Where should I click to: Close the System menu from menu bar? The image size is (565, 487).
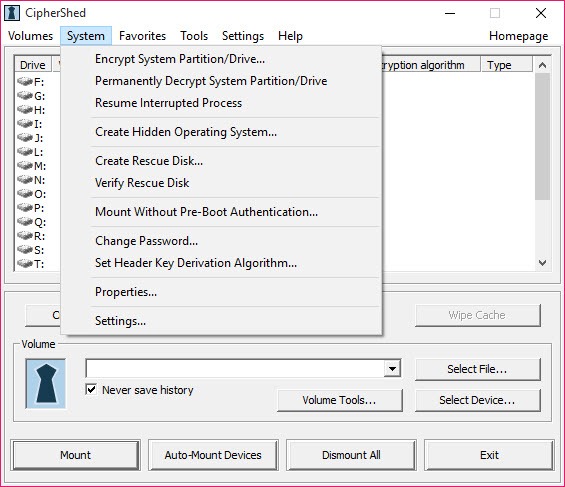coord(86,36)
